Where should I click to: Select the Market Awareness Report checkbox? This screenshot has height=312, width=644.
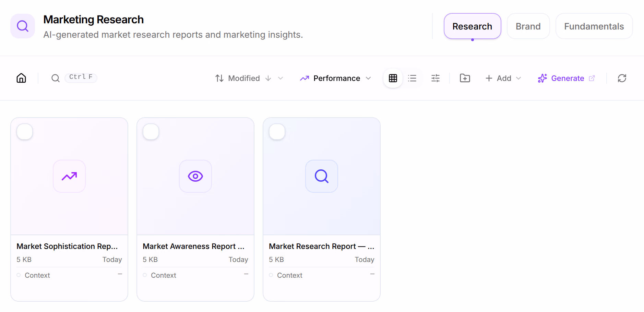coord(151,132)
